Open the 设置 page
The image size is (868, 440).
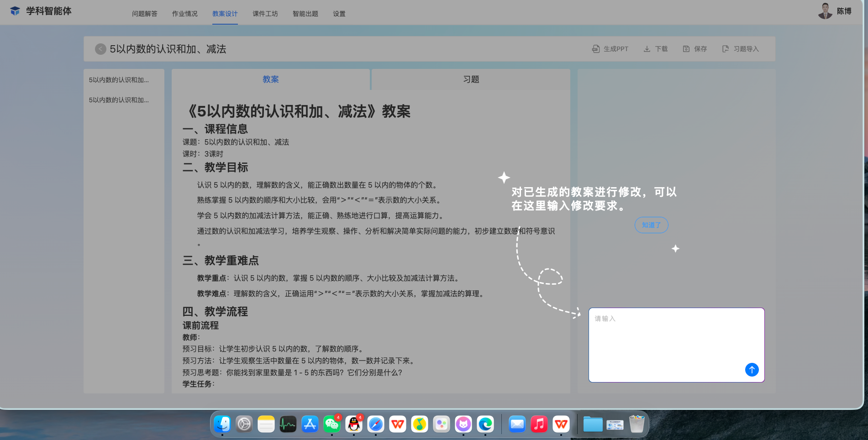click(339, 14)
